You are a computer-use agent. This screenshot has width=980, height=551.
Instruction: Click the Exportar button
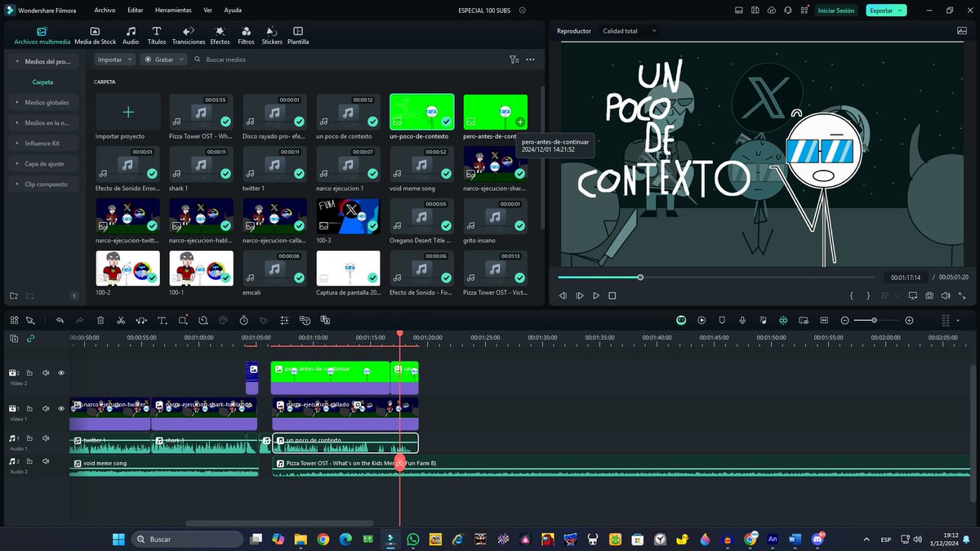click(886, 10)
